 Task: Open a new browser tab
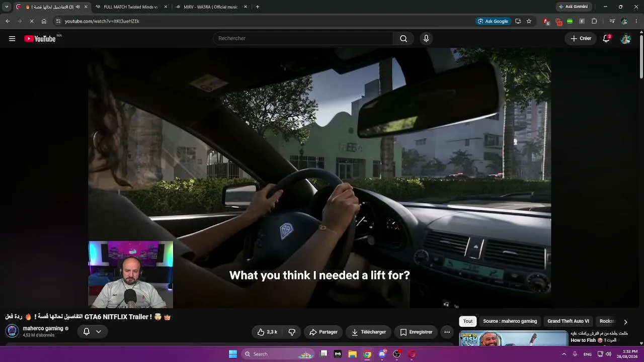click(258, 7)
